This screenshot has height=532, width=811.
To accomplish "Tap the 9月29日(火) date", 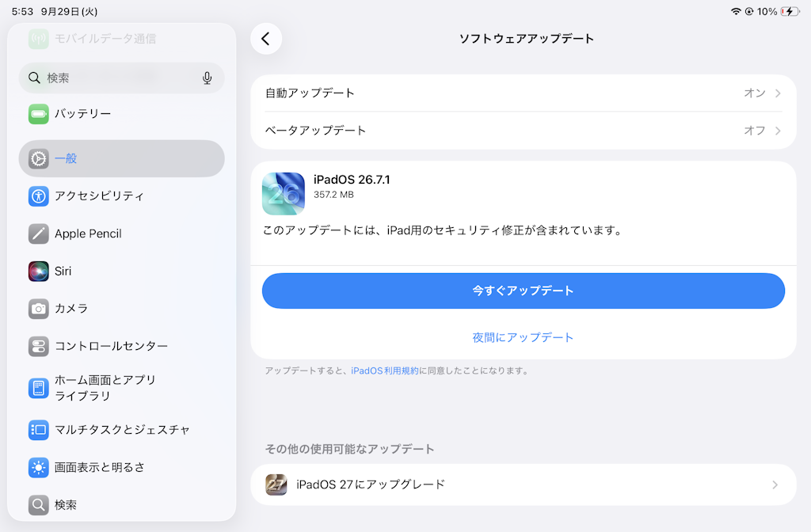I will [70, 11].
